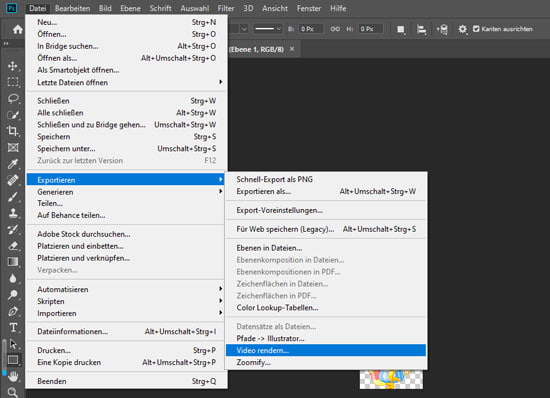
Task: Select the Move tool
Action: pos(13,66)
